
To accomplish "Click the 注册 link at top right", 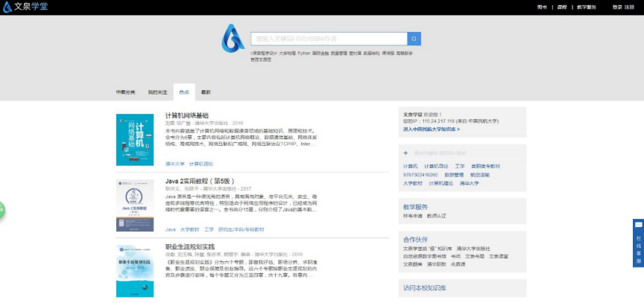I will [630, 7].
